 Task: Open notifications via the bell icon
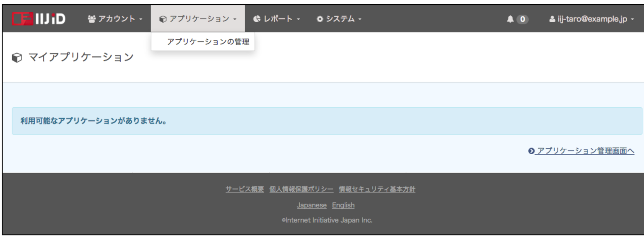pos(510,19)
